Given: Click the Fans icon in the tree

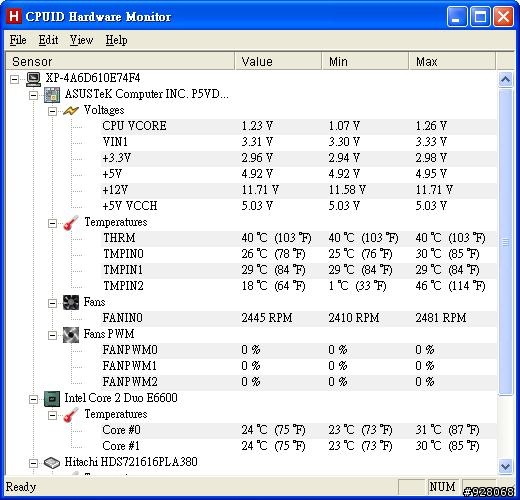Looking at the screenshot, I should click(x=71, y=302).
